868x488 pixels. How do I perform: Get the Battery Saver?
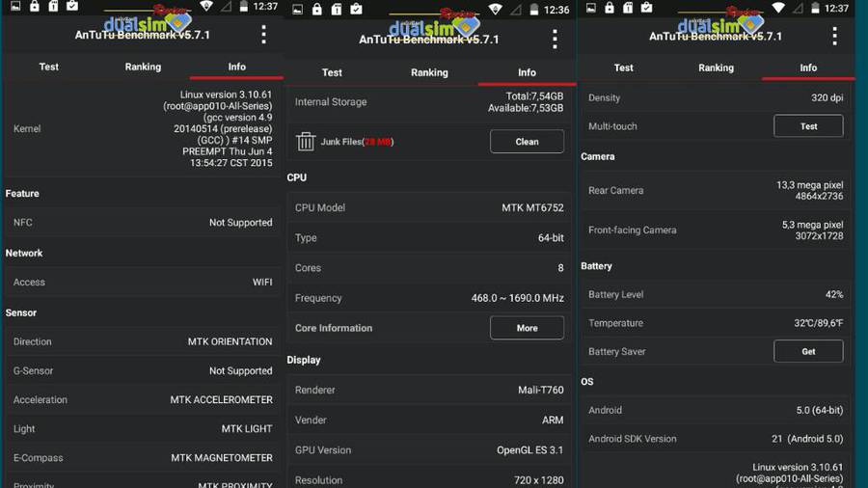[x=808, y=351]
